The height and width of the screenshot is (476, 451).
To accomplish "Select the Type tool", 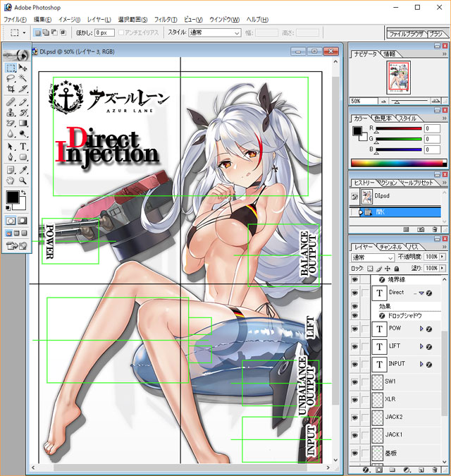I will pos(23,147).
